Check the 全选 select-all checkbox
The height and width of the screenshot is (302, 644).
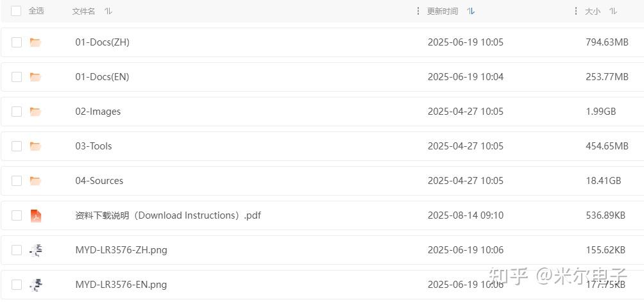click(x=16, y=11)
